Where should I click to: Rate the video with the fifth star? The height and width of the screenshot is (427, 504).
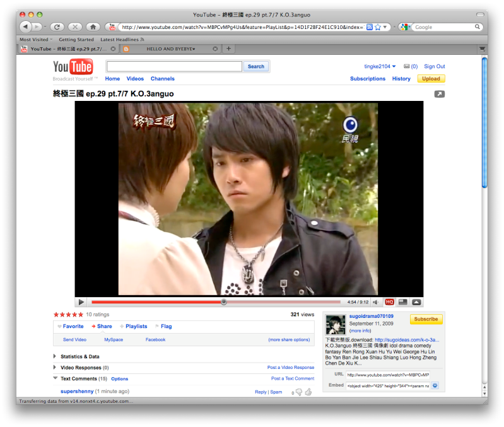(x=81, y=315)
